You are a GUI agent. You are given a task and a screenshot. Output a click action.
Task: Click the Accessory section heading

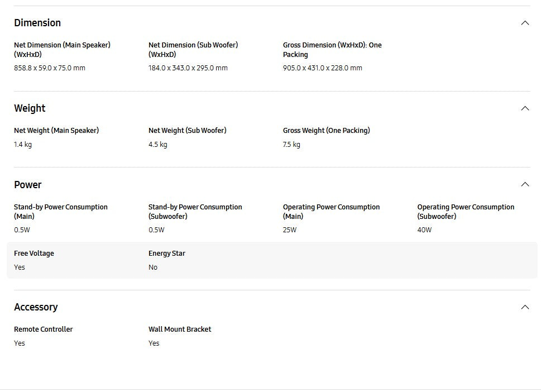point(36,307)
